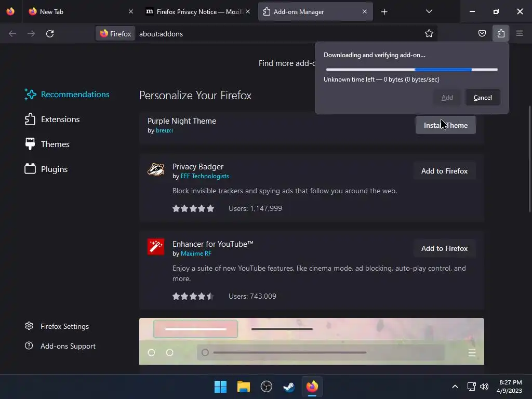This screenshot has width=532, height=399.
Task: Click the Themes paintbrush icon
Action: [30, 144]
